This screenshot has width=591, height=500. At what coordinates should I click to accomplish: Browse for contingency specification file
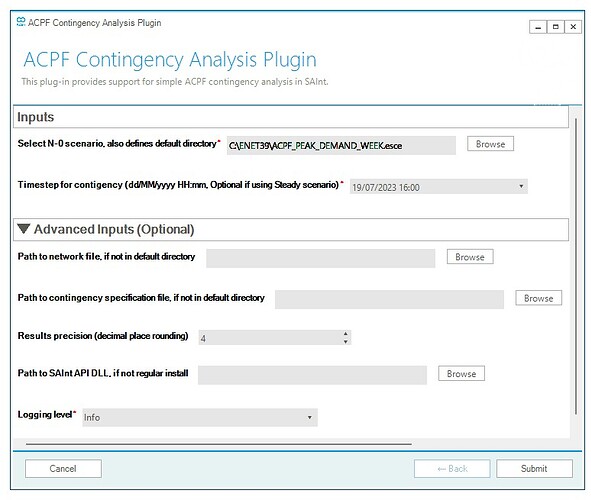pos(538,298)
